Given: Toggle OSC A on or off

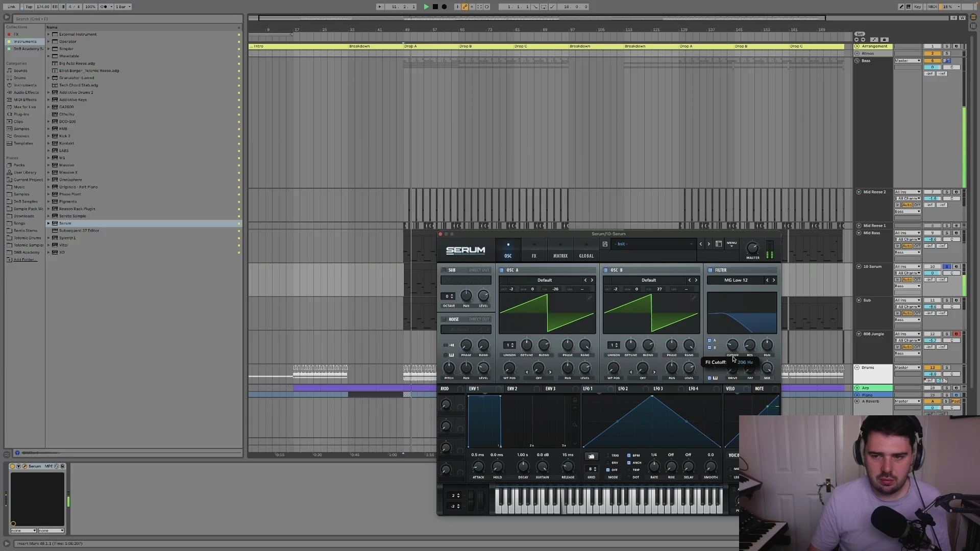Looking at the screenshot, I should coord(502,270).
